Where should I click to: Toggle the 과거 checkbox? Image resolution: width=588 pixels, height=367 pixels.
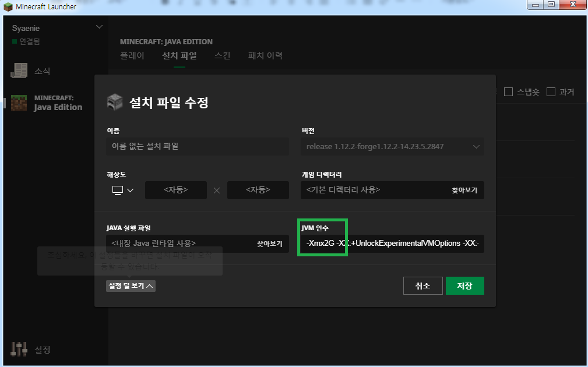pos(551,92)
